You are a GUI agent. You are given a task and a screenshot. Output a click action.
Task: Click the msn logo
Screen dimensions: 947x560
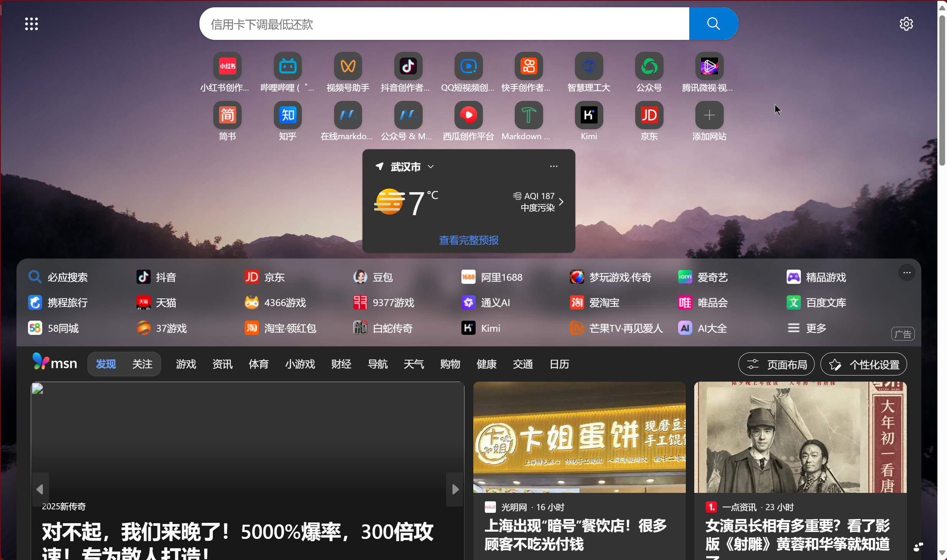pyautogui.click(x=55, y=362)
